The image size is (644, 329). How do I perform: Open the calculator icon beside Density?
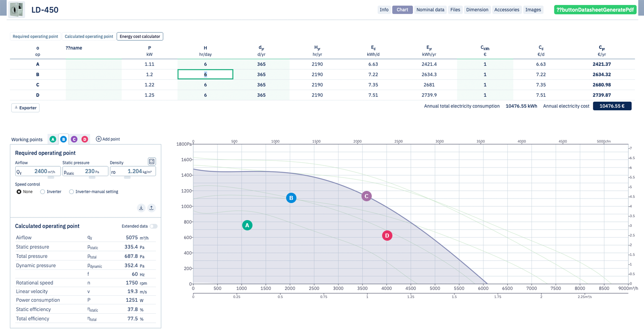[x=152, y=161]
